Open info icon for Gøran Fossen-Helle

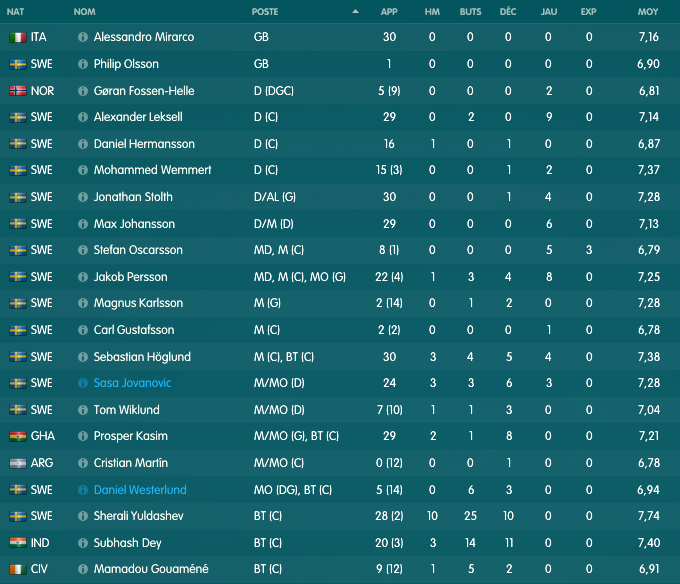(83, 91)
